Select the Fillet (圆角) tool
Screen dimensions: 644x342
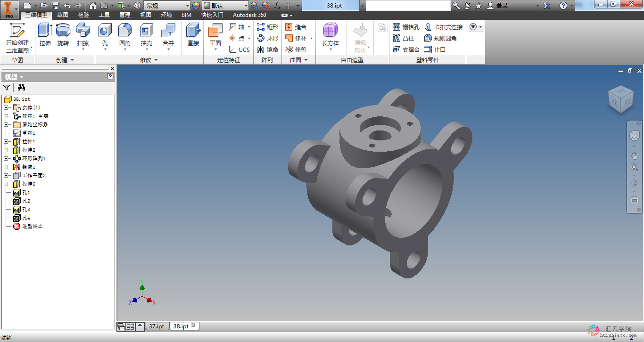click(x=125, y=38)
